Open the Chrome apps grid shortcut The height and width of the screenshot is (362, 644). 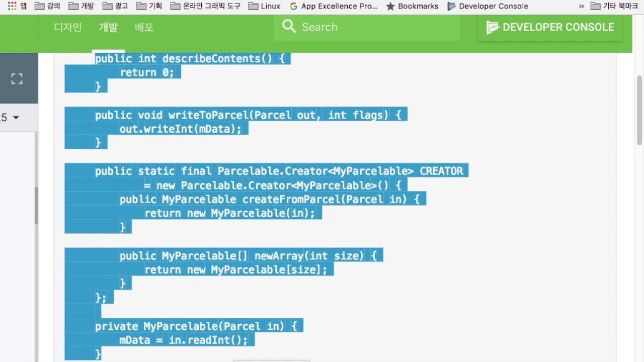(13, 6)
